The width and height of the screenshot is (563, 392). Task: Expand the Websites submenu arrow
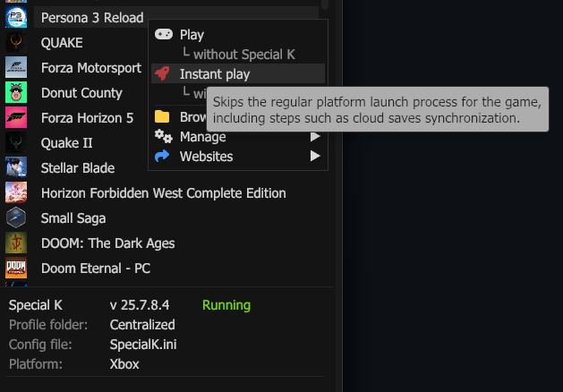(x=315, y=157)
